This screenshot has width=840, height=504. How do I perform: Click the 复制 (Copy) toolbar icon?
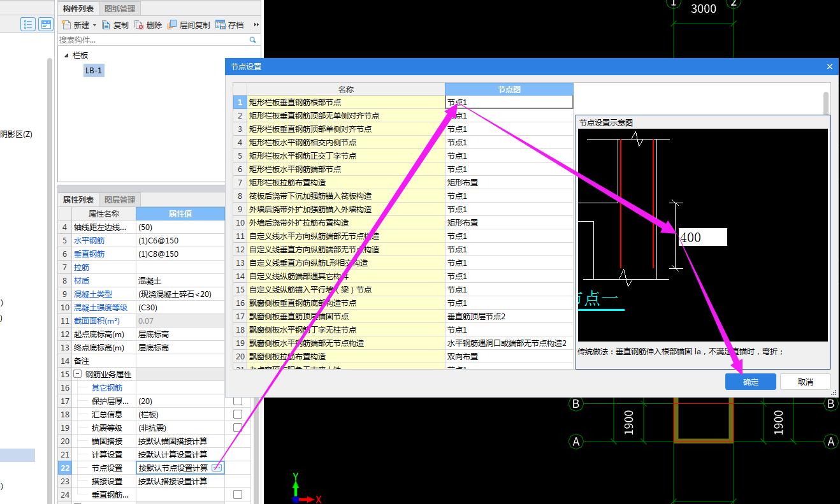[x=106, y=25]
